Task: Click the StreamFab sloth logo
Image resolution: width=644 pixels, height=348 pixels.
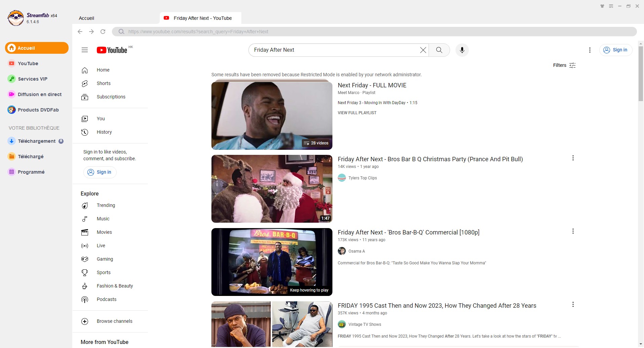Action: coord(15,18)
